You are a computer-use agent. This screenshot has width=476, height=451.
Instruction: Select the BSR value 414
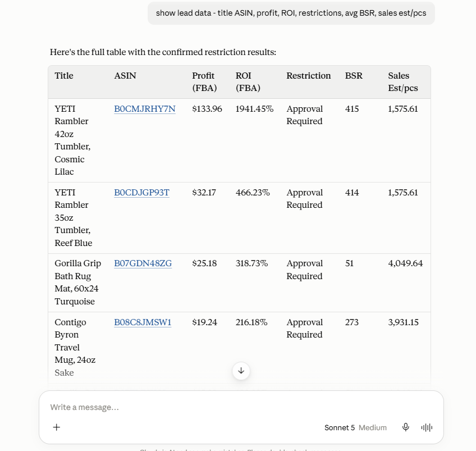coord(352,193)
